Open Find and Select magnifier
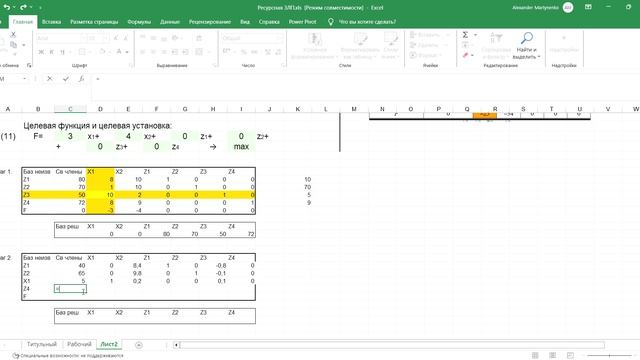 527,38
